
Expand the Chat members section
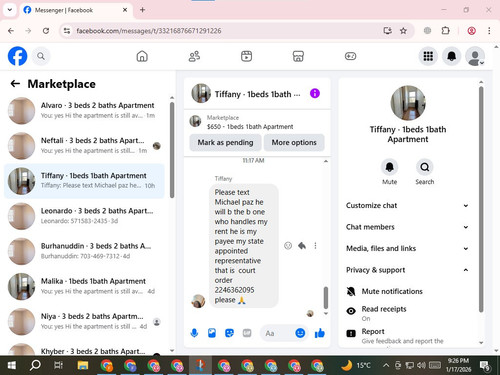408,227
